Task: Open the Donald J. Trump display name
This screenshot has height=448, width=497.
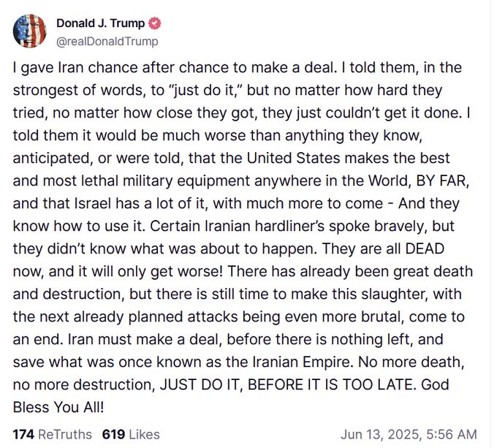Action: coord(100,23)
